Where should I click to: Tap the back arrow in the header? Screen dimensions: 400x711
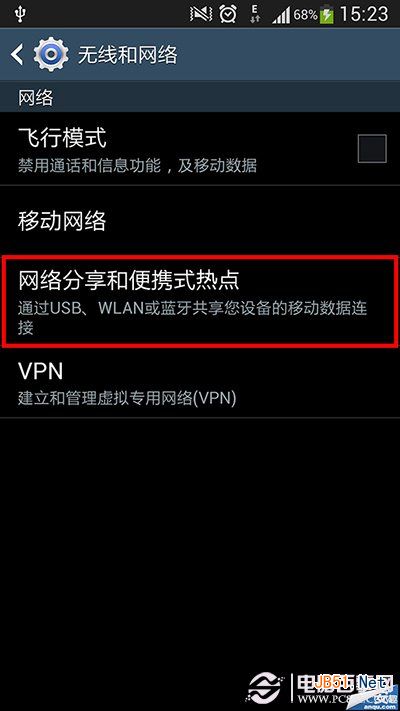coord(17,55)
